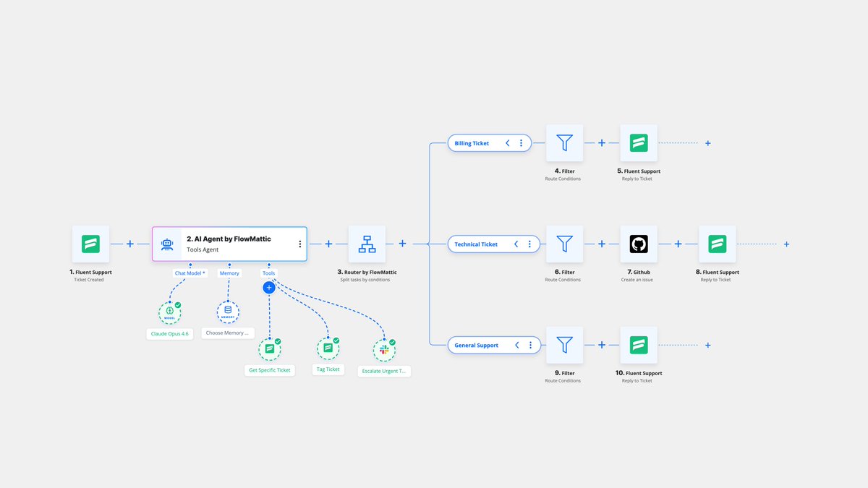This screenshot has width=868, height=488.
Task: Open step 4 Filter node
Action: click(564, 143)
